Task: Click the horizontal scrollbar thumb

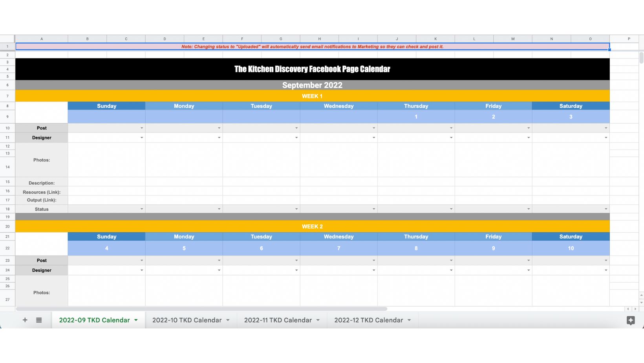Action: pyautogui.click(x=201, y=309)
